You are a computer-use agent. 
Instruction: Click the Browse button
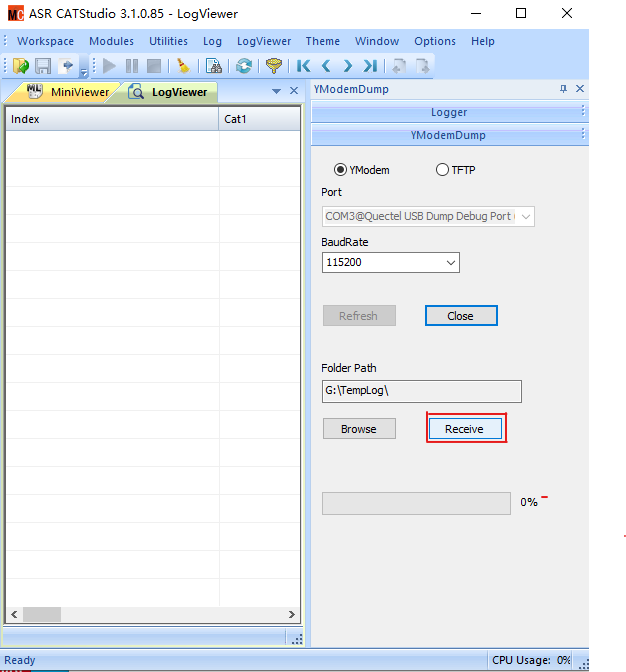(359, 429)
